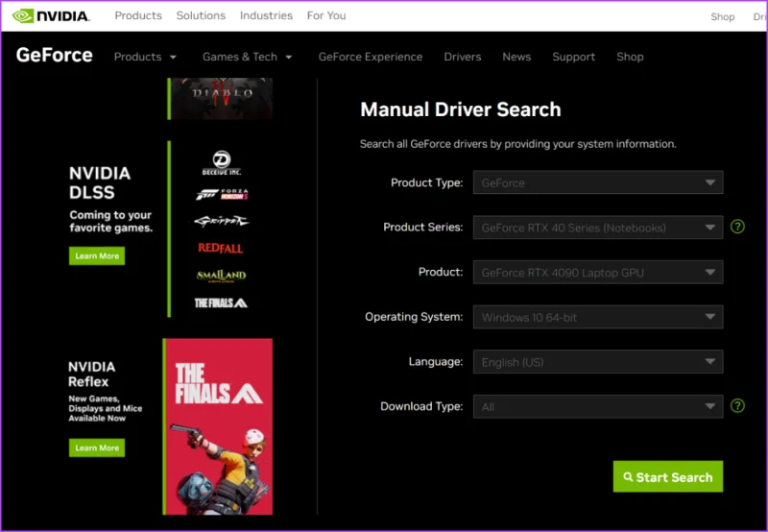
Task: Click the GeForce brand logo text
Action: (55, 56)
